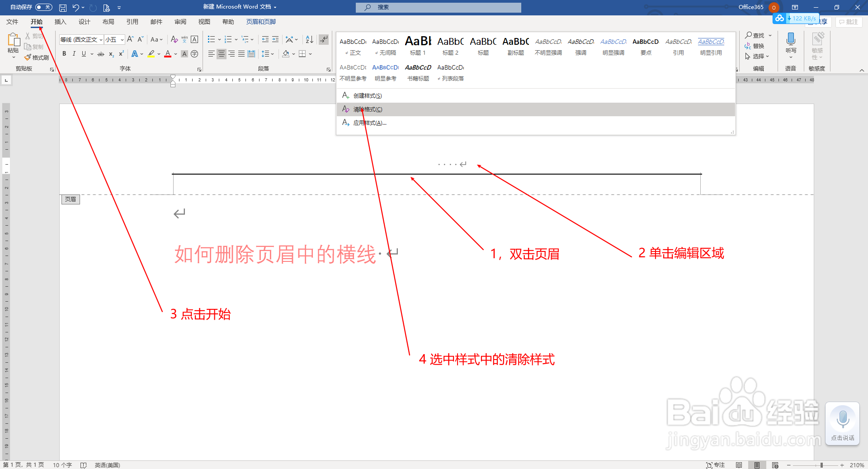Click the Paste clipboard icon
The height and width of the screenshot is (469, 868).
pos(13,39)
